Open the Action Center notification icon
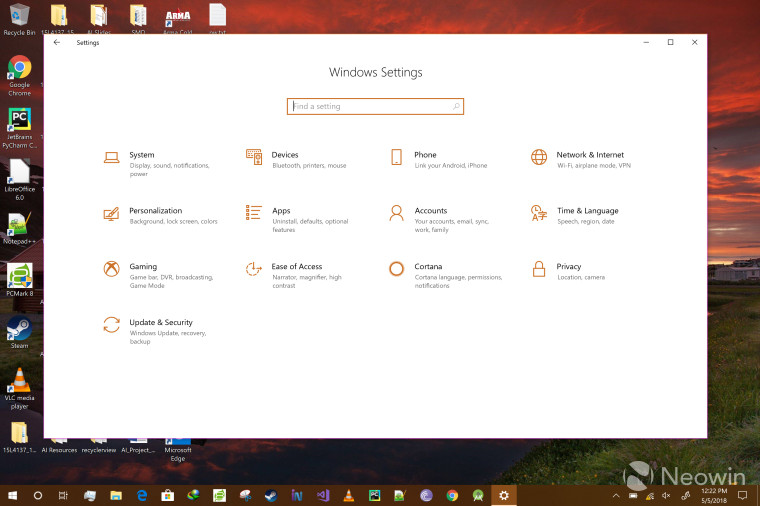Image resolution: width=760 pixels, height=506 pixels. click(x=742, y=495)
